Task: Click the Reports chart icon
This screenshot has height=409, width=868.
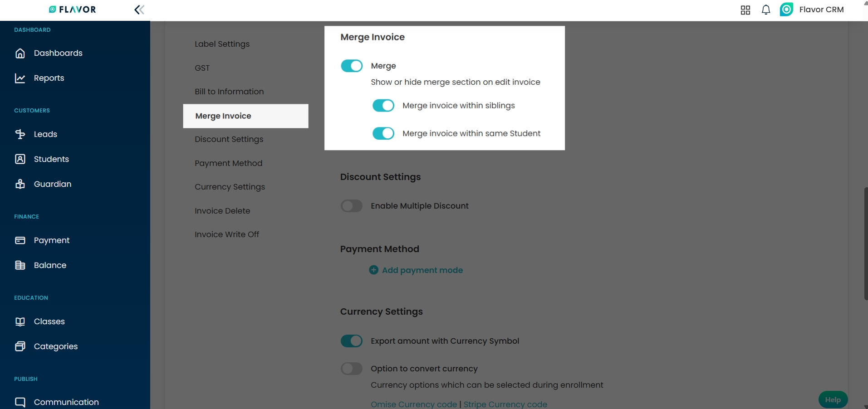Action: [20, 78]
